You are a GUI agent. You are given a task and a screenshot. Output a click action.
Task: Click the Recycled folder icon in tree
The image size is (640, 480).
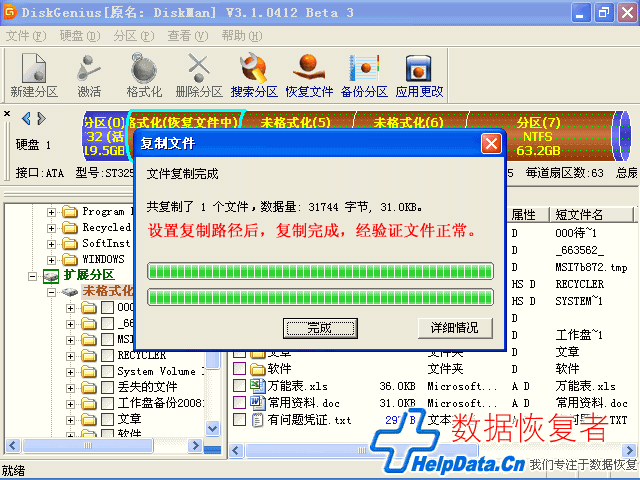(70, 227)
